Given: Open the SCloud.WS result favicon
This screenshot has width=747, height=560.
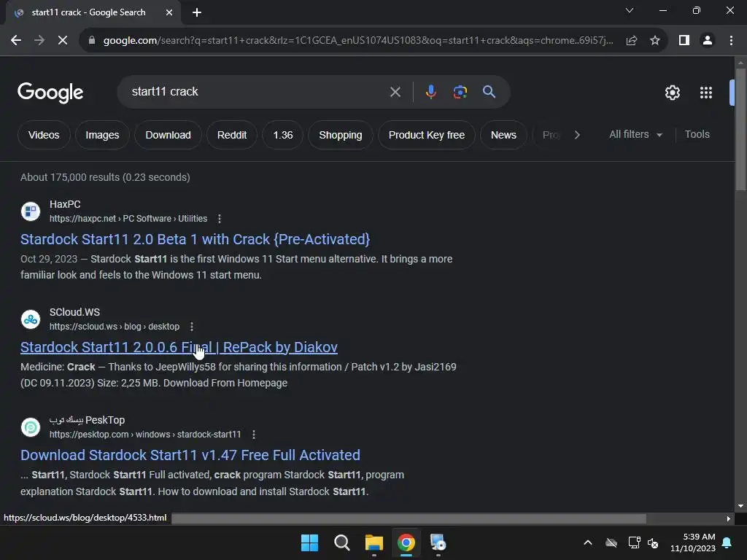Looking at the screenshot, I should (x=31, y=319).
